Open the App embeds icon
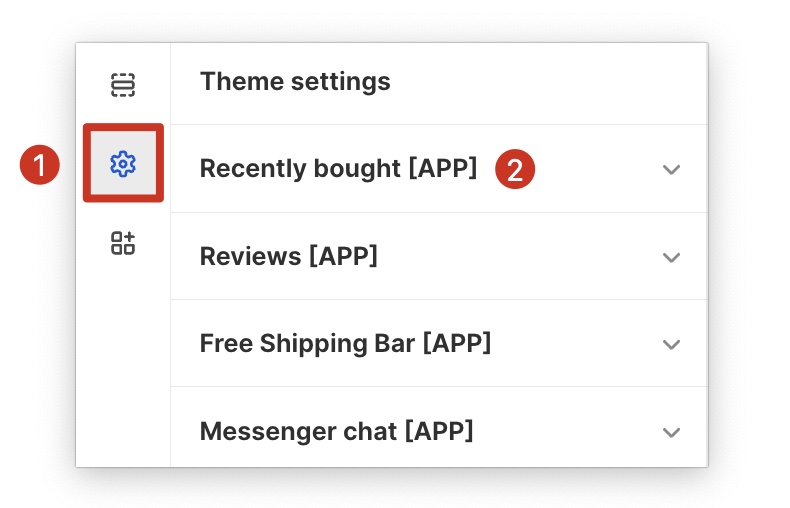Viewport: 790px width, 508px height. point(123,242)
